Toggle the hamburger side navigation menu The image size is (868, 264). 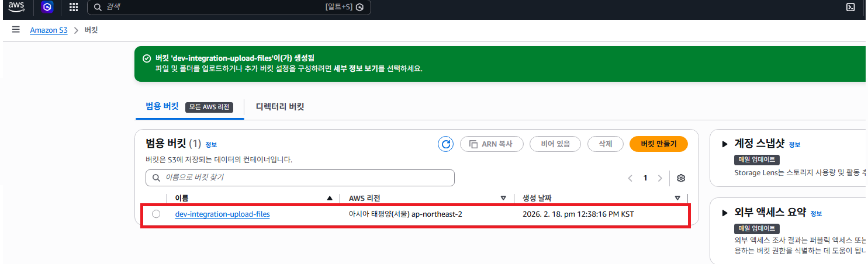[x=16, y=29]
